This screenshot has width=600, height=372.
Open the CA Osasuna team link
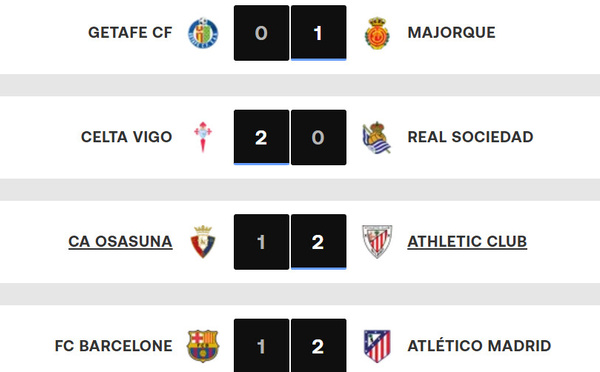click(x=120, y=241)
